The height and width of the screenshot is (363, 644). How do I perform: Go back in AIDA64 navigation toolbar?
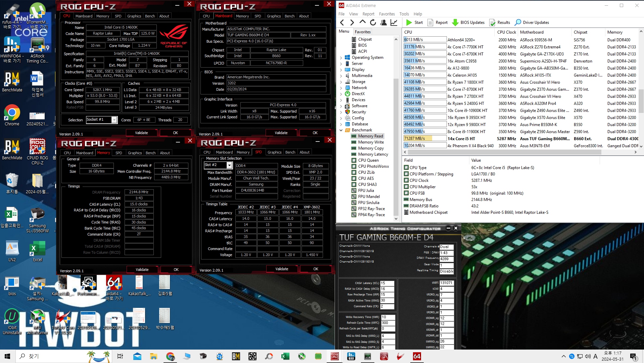tap(342, 23)
